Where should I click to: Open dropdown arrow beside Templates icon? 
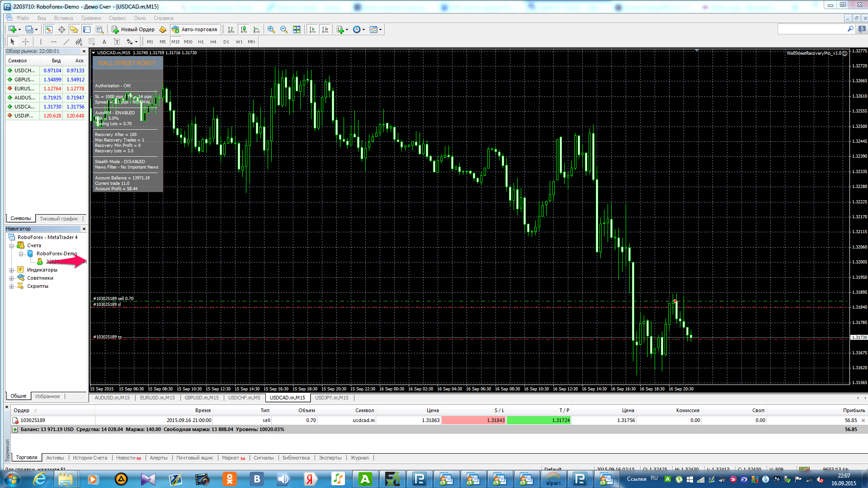[381, 29]
